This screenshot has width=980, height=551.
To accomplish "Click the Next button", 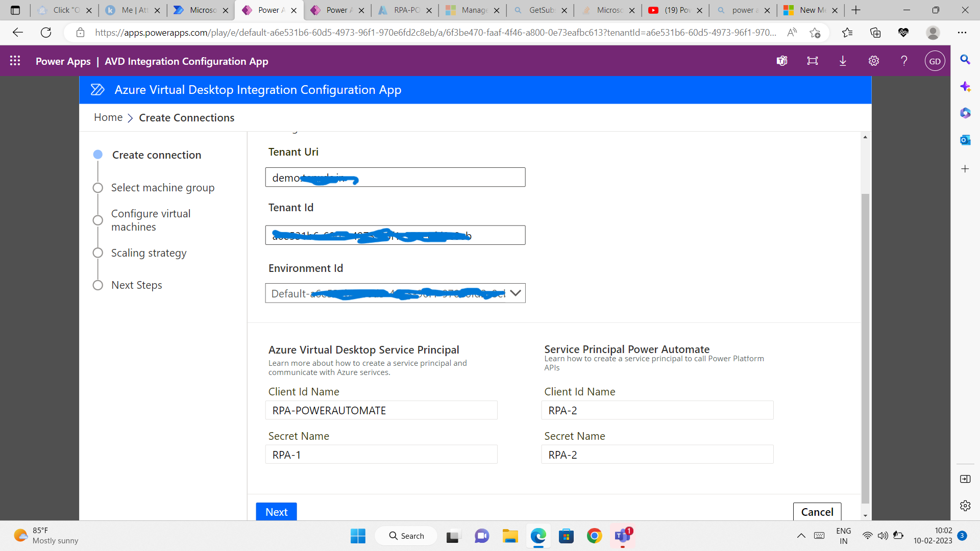I will pos(276,512).
